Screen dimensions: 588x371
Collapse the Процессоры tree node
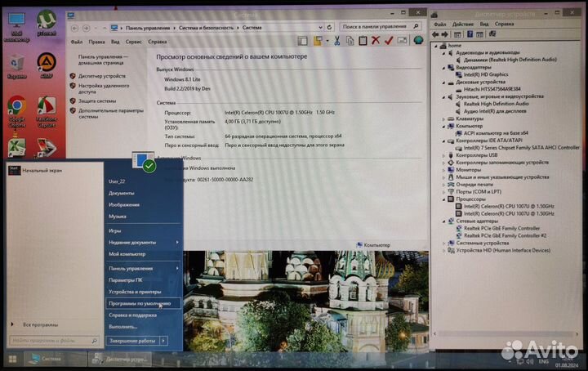(x=443, y=199)
